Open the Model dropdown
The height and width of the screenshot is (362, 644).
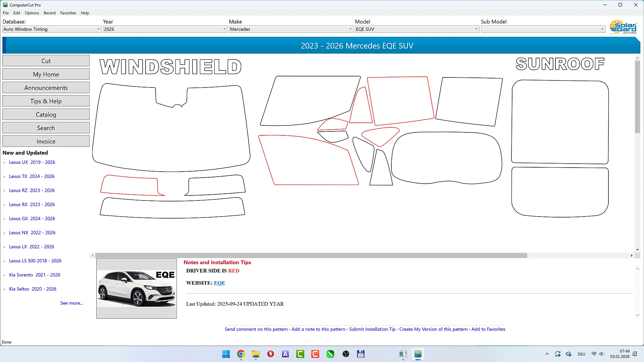417,29
